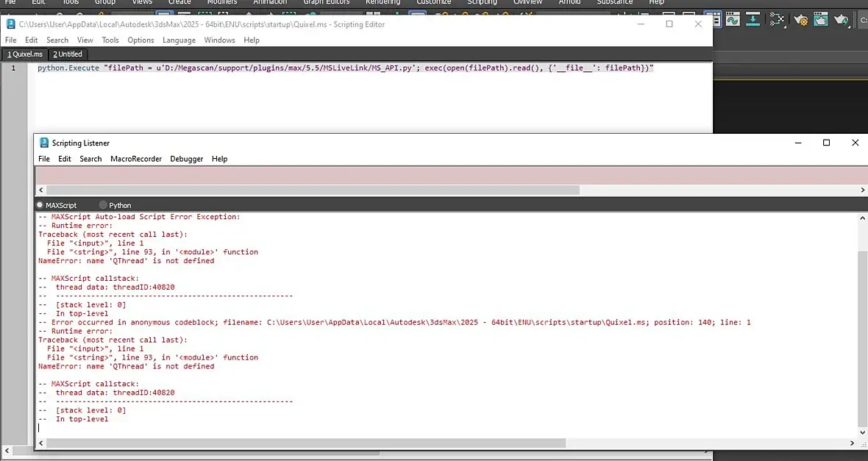Open Customize menu in 3ds Max menubar

(x=433, y=2)
